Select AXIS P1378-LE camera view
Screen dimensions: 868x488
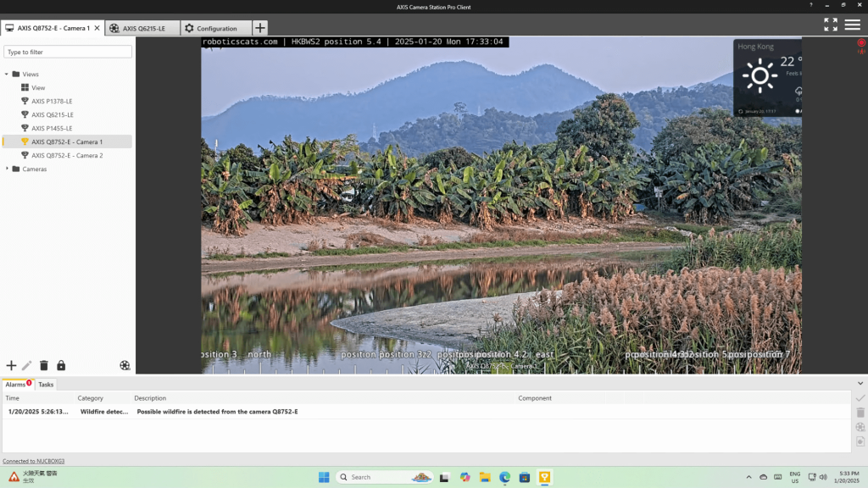tap(52, 102)
